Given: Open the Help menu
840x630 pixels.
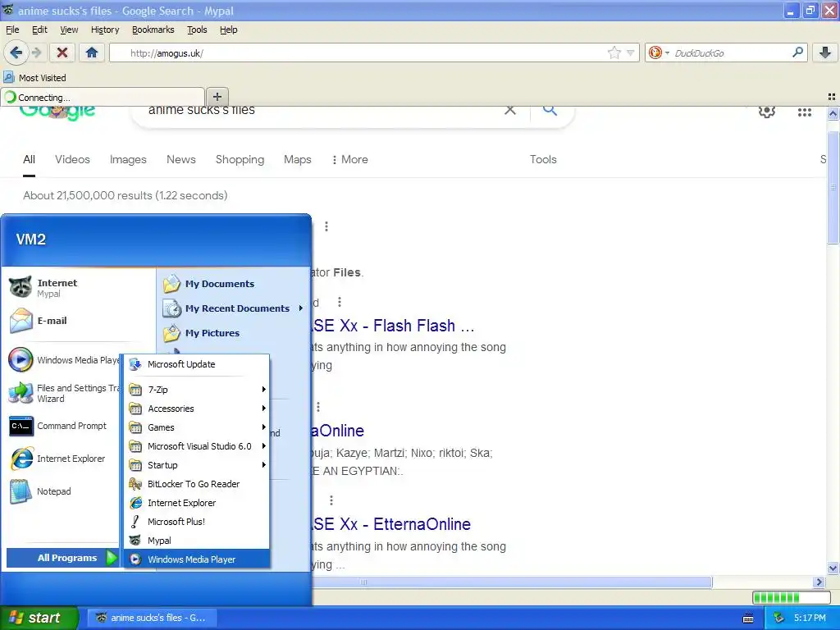Looking at the screenshot, I should [228, 30].
